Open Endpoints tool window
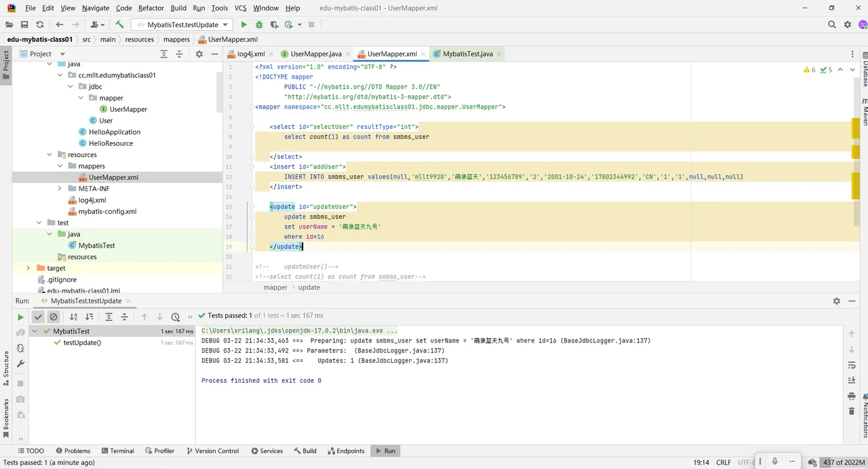 point(346,451)
